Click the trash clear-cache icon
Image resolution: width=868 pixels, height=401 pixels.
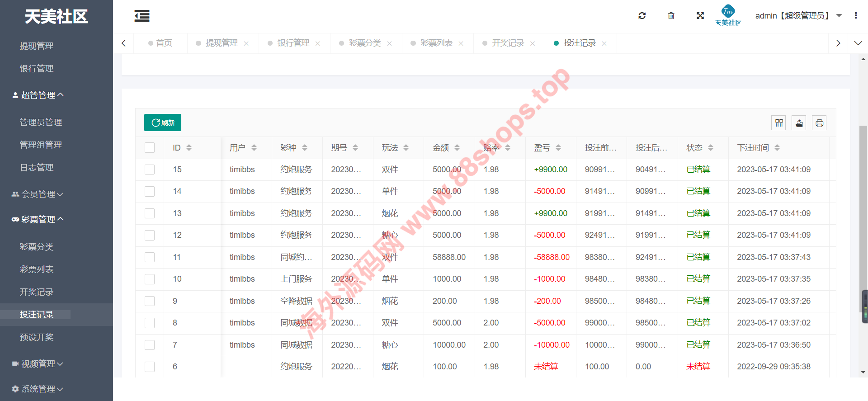671,16
